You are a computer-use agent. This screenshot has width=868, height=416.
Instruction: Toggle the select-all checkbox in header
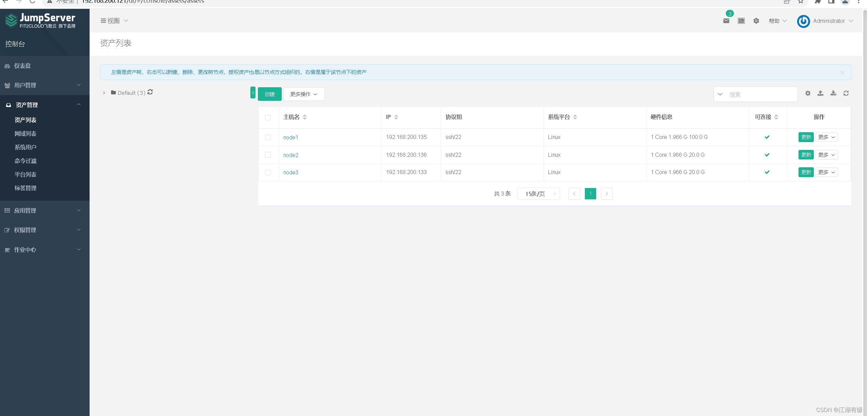tap(268, 118)
